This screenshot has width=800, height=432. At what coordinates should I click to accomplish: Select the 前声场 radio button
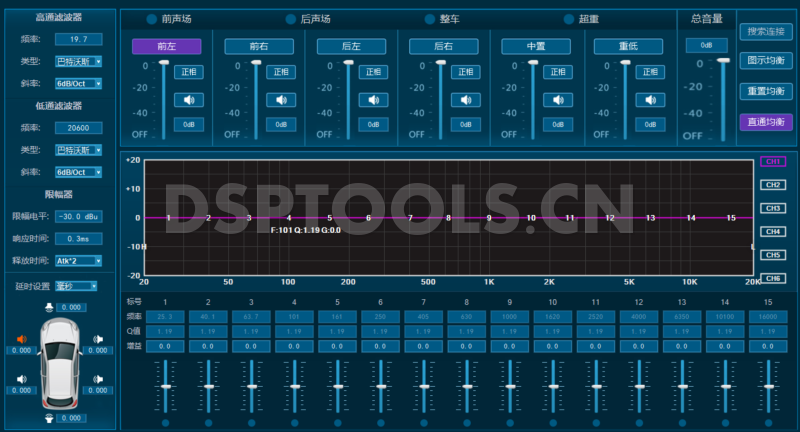pyautogui.click(x=152, y=19)
